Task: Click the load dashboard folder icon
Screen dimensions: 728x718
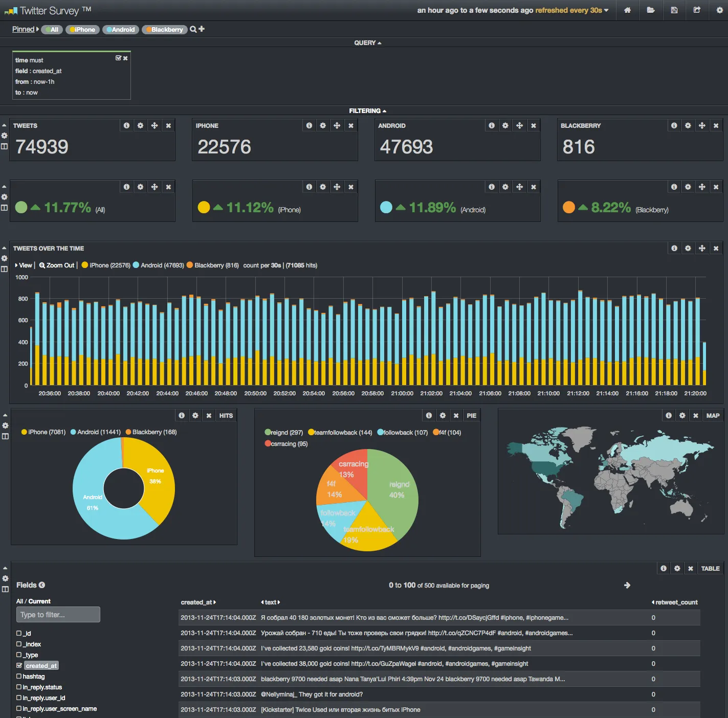Action: 651,10
